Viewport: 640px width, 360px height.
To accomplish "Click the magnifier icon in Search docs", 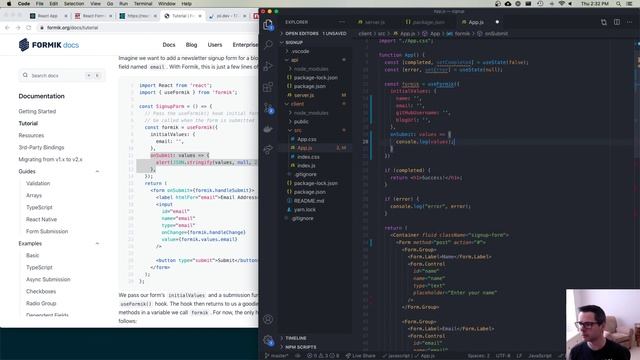I will pyautogui.click(x=25, y=75).
